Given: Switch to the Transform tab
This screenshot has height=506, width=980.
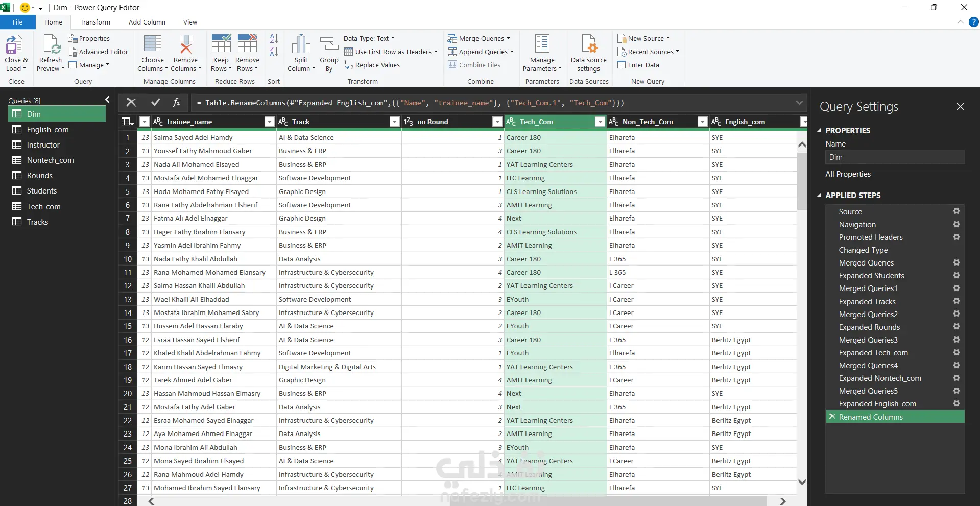Looking at the screenshot, I should coord(95,22).
